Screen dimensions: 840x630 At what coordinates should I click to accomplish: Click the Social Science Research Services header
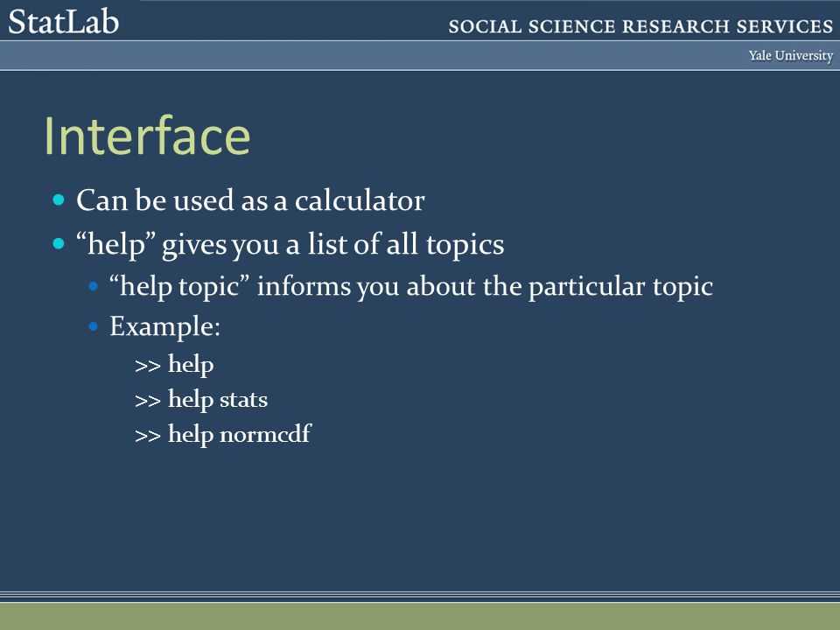click(640, 26)
